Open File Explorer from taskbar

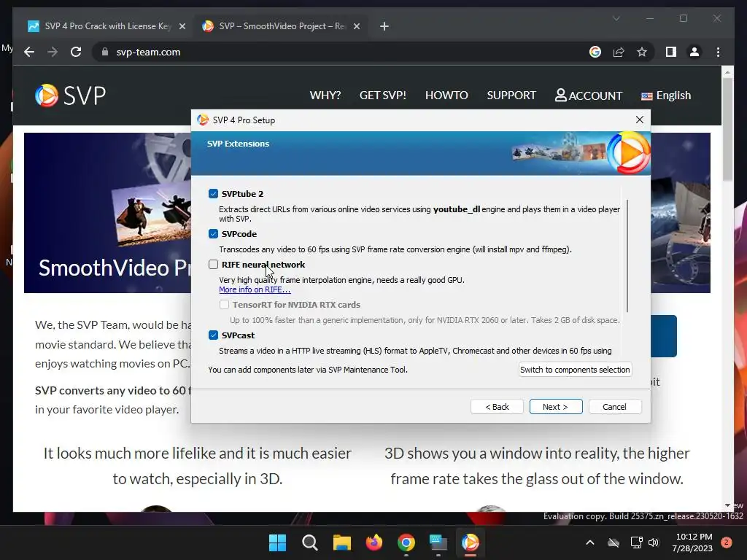pyautogui.click(x=341, y=542)
